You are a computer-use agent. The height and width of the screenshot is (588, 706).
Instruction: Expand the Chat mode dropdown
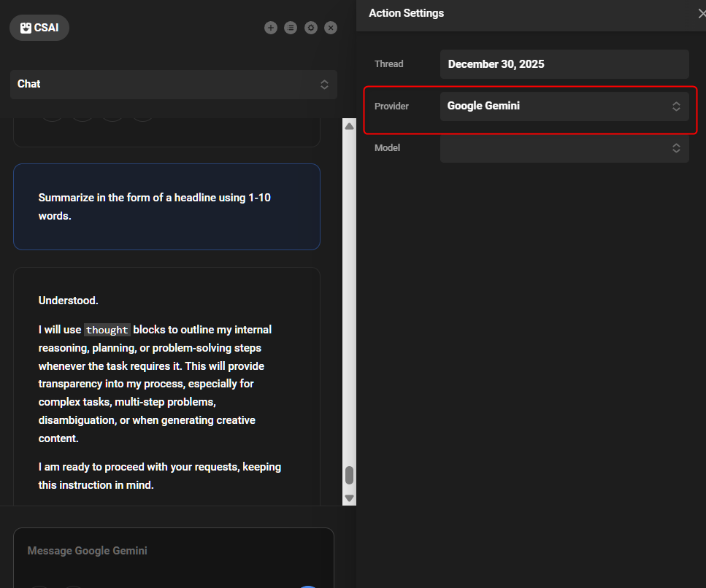coord(174,84)
